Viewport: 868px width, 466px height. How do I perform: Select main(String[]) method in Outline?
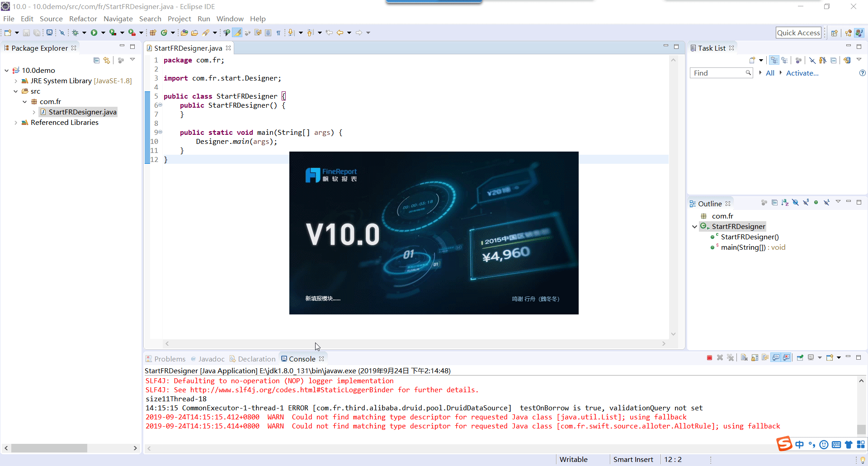pyautogui.click(x=748, y=247)
